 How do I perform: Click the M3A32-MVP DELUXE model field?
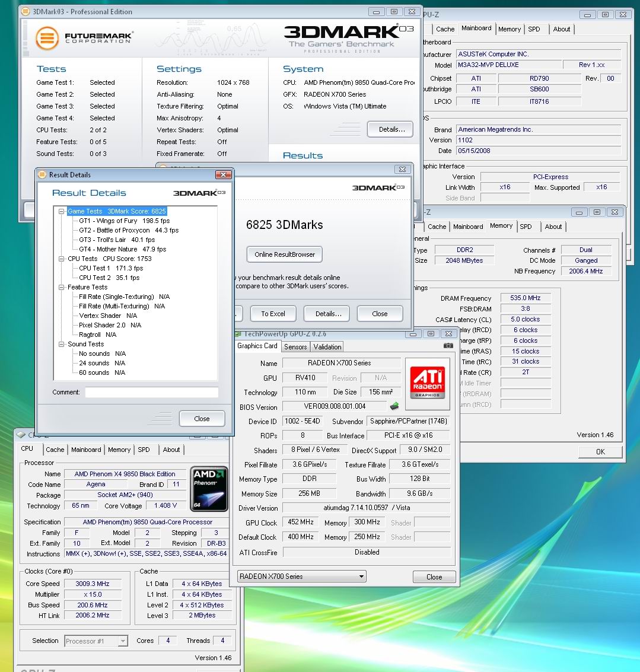coord(509,65)
